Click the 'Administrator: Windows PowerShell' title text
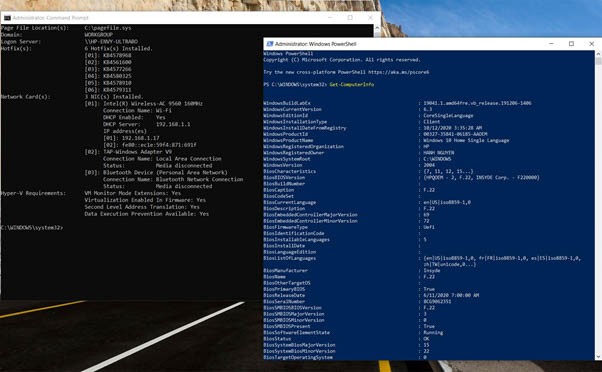This screenshot has width=602, height=372. (x=315, y=44)
